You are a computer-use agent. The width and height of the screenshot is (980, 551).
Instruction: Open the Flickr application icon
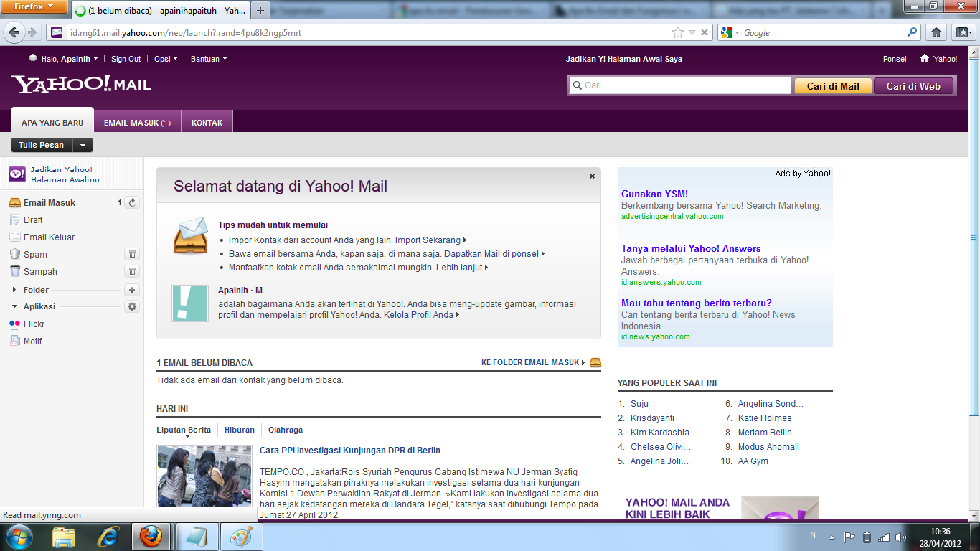click(x=15, y=324)
